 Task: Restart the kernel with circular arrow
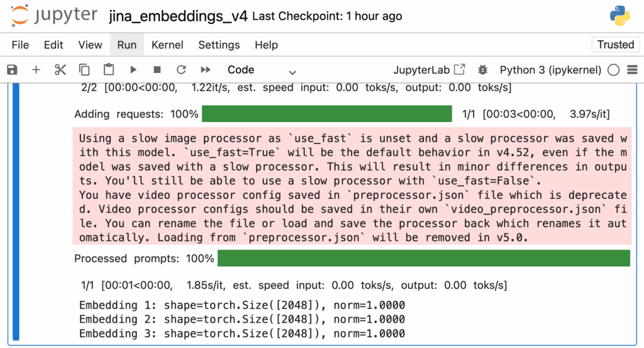click(x=181, y=70)
